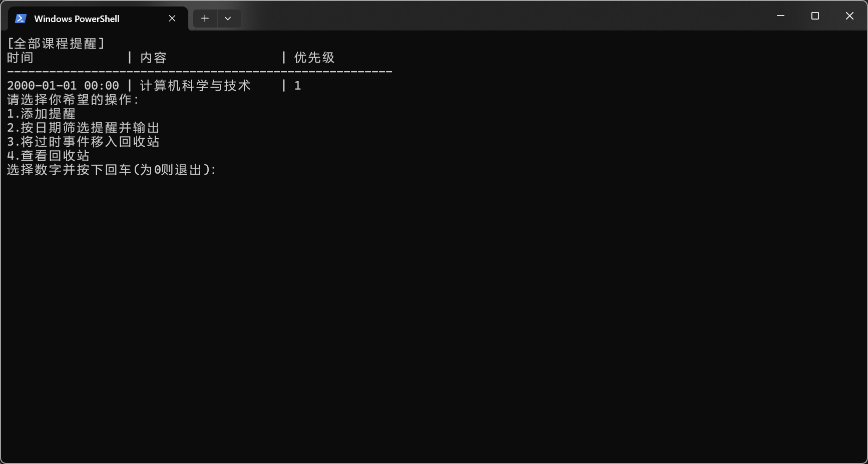Viewport: 868px width, 464px height.
Task: Close the terminal window
Action: coord(849,16)
